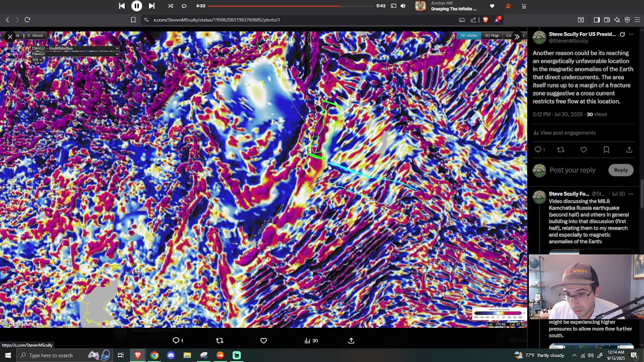644x362 pixels.
Task: Go back to the previous page
Action: [x=8, y=20]
